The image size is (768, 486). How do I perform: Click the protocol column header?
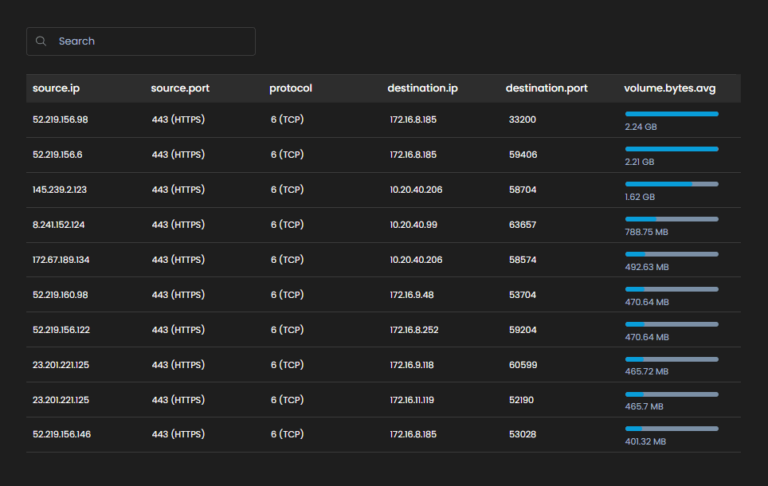point(291,88)
